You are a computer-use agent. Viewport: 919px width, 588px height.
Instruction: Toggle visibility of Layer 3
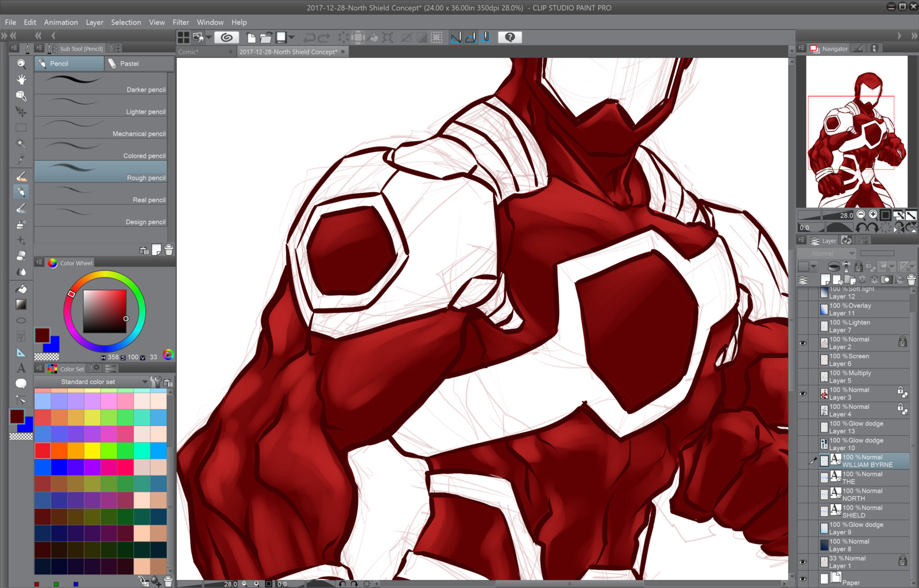pos(803,393)
